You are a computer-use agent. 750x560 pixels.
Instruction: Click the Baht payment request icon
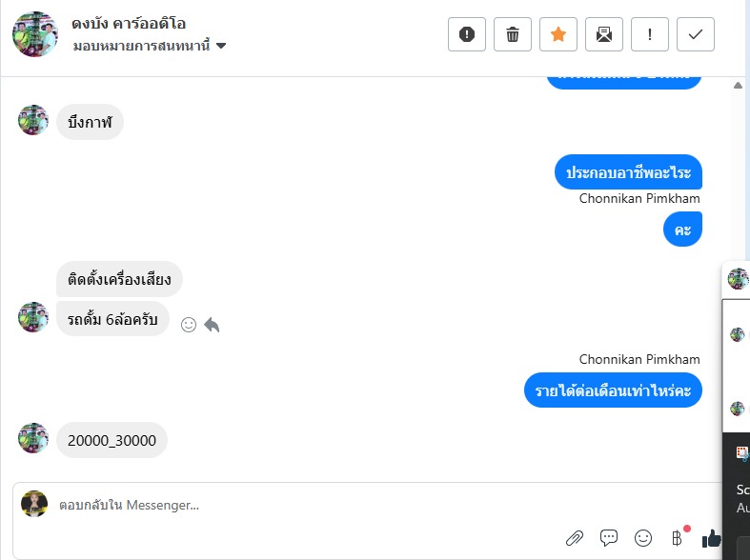[x=678, y=538]
